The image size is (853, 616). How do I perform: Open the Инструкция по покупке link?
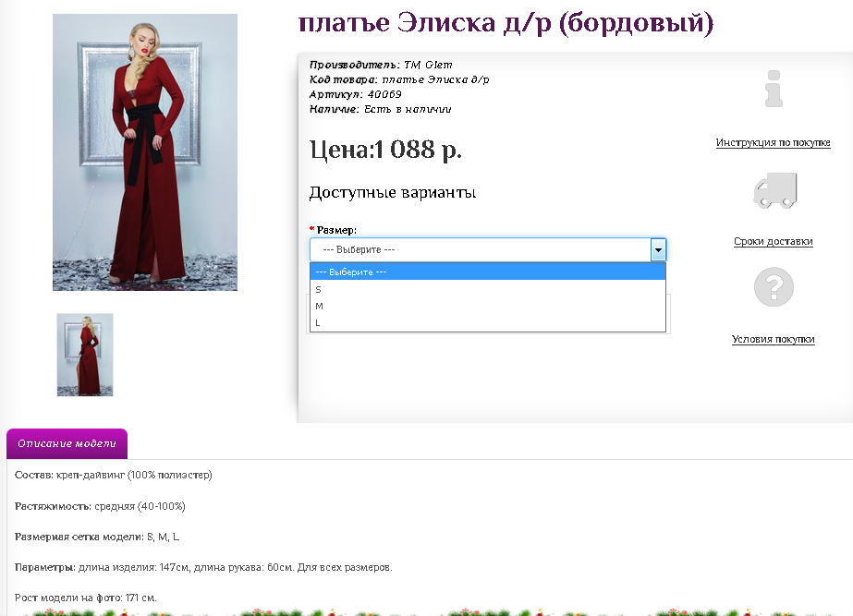click(773, 142)
